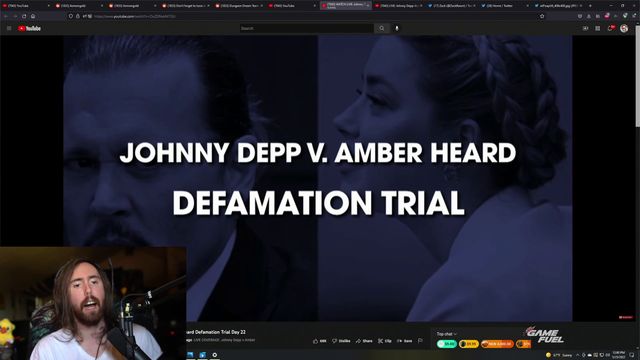Reload the page
The height and width of the screenshot is (360, 640).
point(24,16)
